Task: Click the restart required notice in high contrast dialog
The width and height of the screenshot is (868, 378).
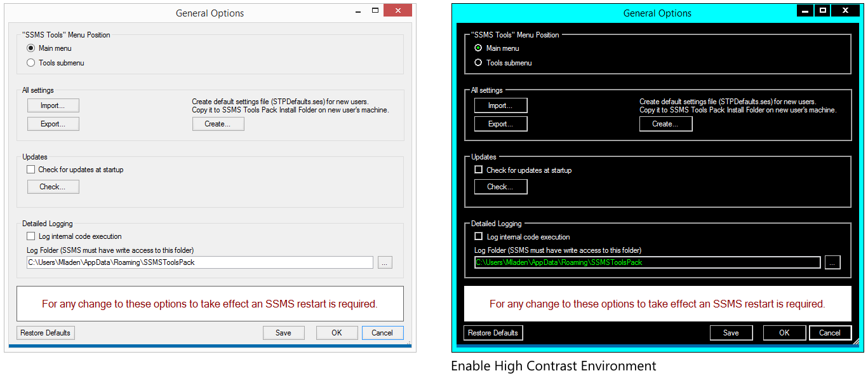Action: click(658, 304)
